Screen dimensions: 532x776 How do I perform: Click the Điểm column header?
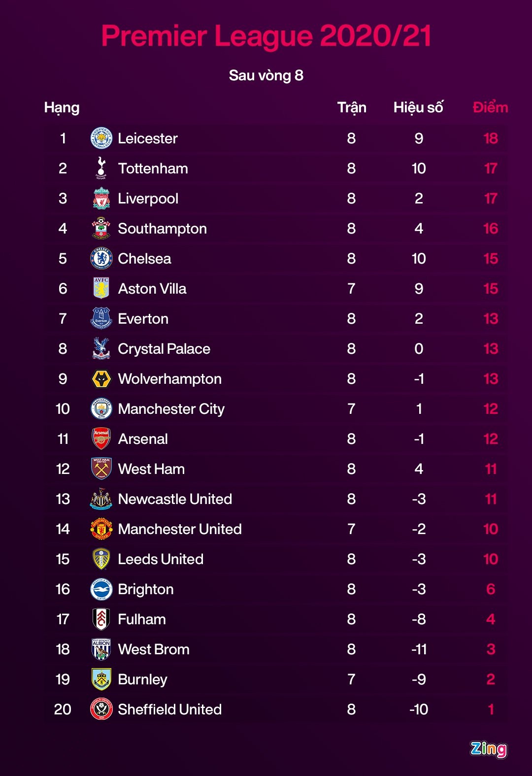(490, 107)
